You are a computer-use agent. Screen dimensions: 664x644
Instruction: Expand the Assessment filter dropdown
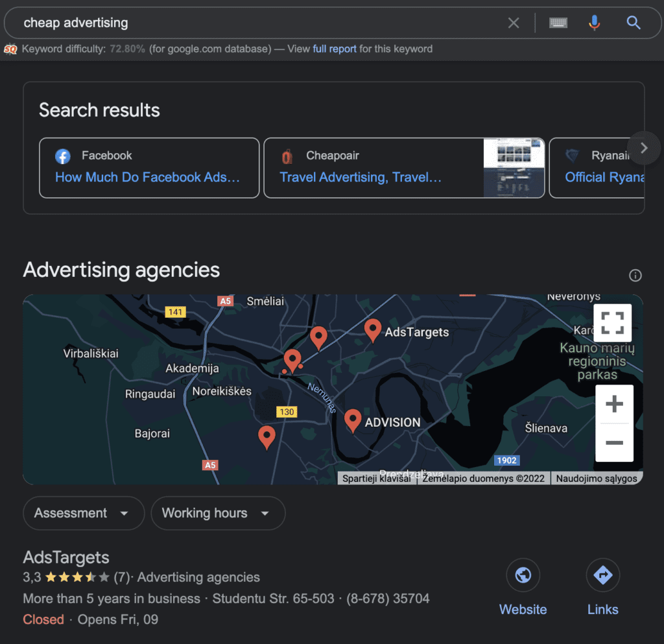(x=84, y=513)
